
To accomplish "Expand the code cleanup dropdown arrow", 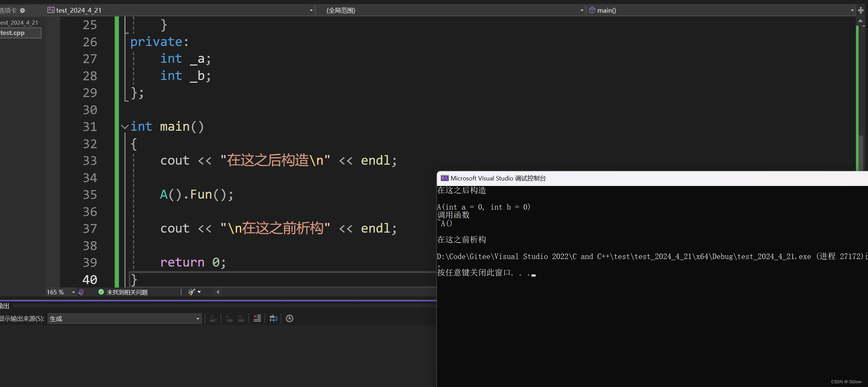I will click(x=199, y=292).
